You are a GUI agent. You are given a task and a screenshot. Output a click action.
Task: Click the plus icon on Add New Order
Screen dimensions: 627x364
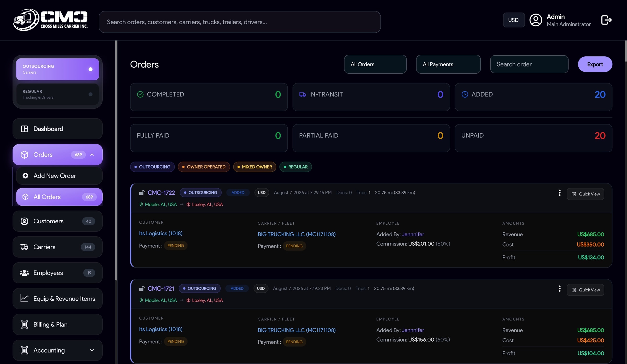25,176
